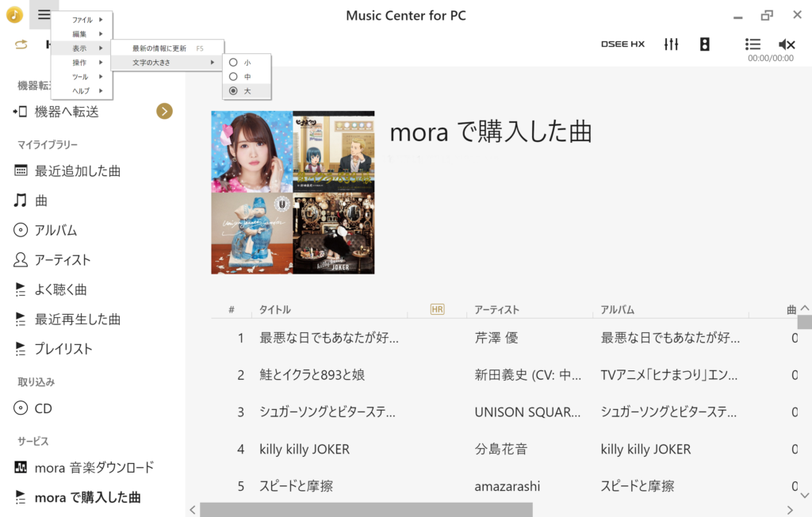Open the ツール menu
812x517 pixels.
click(82, 77)
